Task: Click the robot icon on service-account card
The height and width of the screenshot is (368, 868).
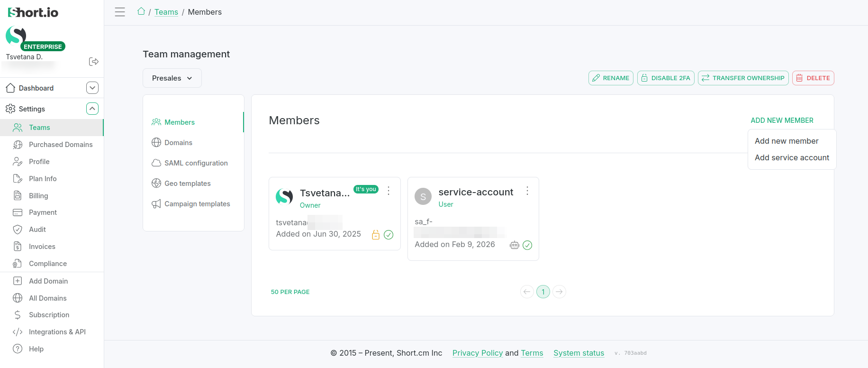Action: [514, 245]
